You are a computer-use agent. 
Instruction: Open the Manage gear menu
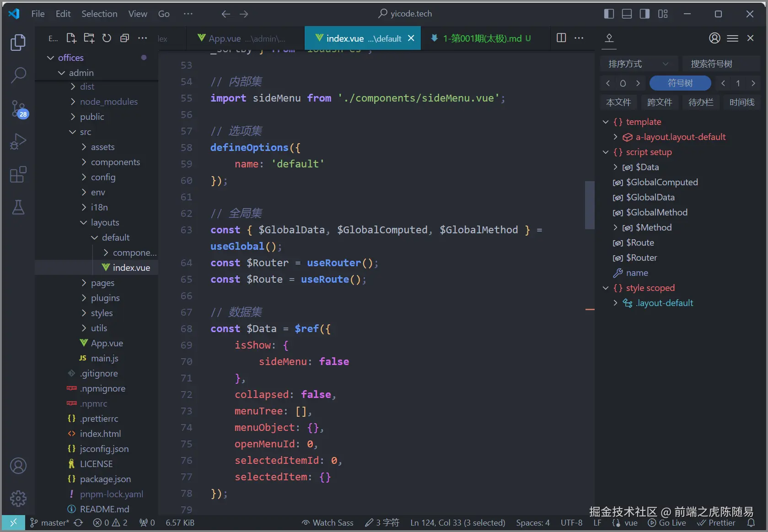[x=18, y=498]
